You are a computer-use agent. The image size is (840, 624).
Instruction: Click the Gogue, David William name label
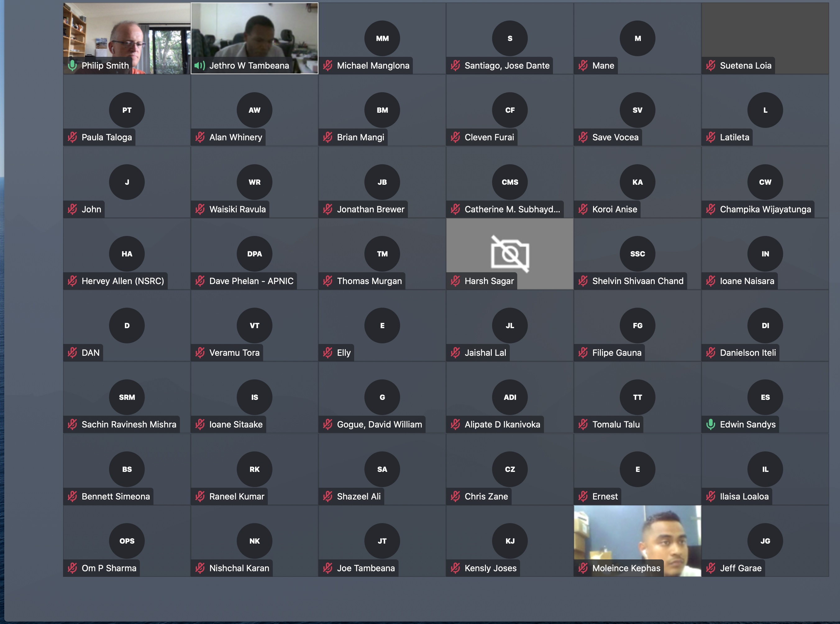pos(379,424)
